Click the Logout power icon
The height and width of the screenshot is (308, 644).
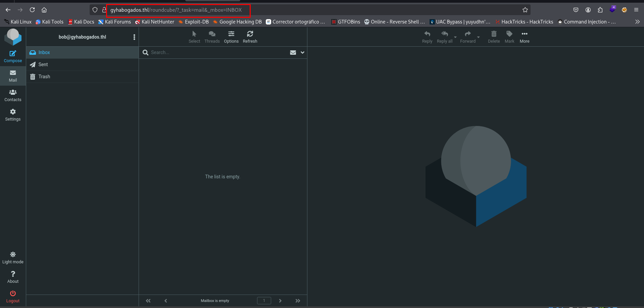click(x=13, y=294)
